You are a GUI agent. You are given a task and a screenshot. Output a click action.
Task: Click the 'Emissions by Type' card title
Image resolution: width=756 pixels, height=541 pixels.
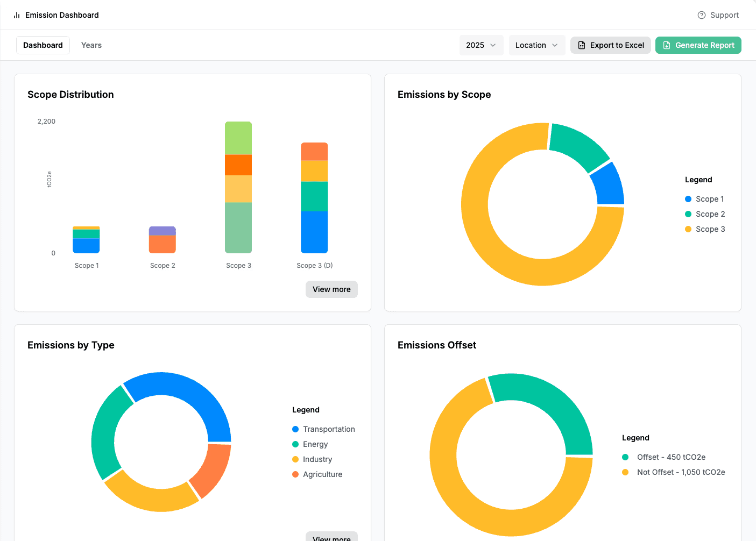pos(71,345)
